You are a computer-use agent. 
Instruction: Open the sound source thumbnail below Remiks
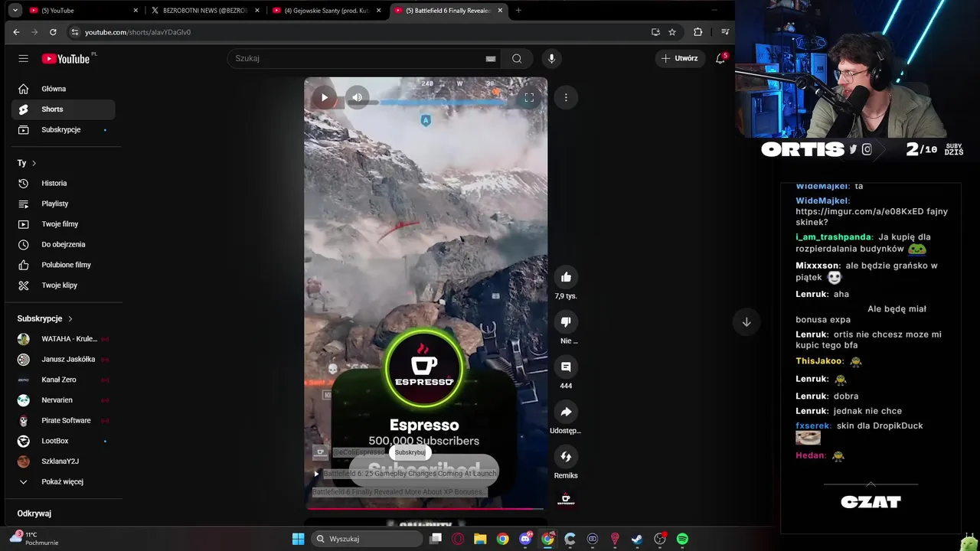566,500
